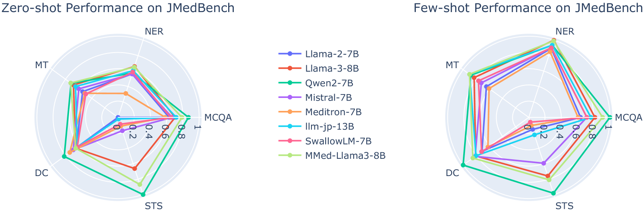644x211 pixels.
Task: Hide the Meditron-7B series via legend
Action: tap(333, 112)
